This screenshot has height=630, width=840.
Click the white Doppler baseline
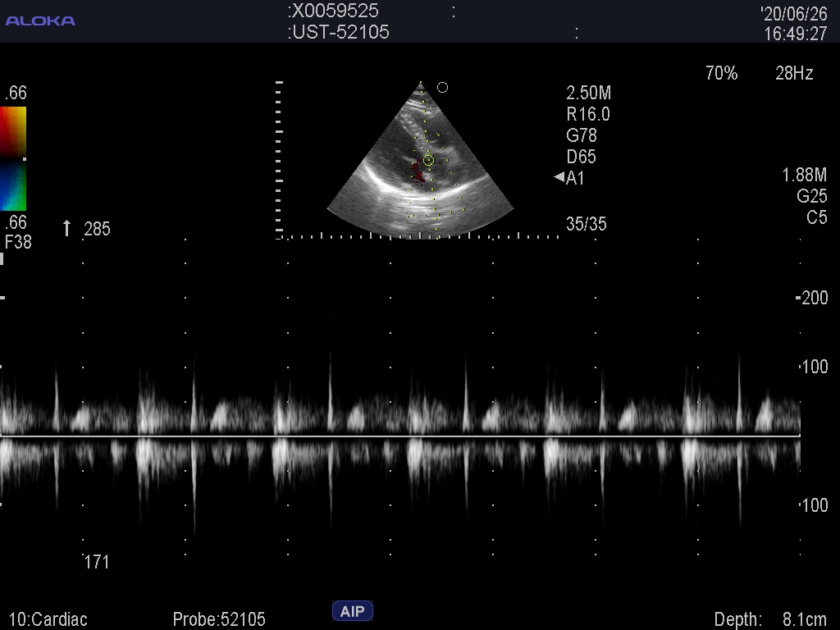pos(400,436)
